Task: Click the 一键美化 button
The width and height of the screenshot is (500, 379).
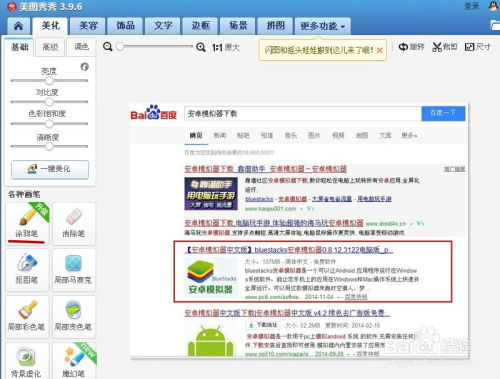Action: tap(50, 169)
